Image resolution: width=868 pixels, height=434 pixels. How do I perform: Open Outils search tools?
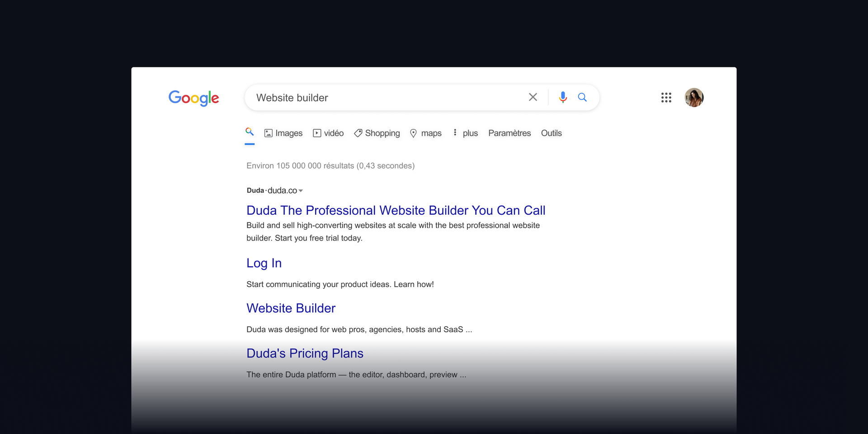coord(552,133)
